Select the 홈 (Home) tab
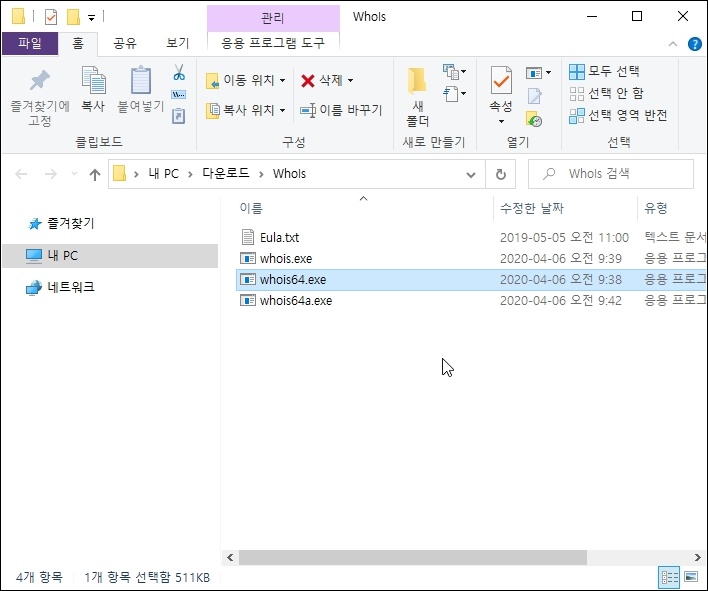This screenshot has width=708, height=591. 78,43
